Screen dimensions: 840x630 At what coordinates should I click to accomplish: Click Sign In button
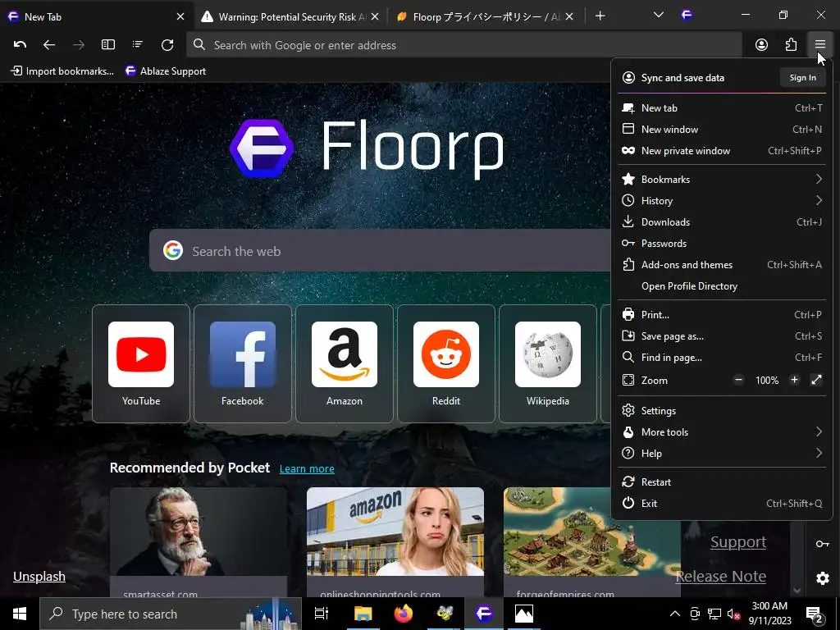(802, 78)
